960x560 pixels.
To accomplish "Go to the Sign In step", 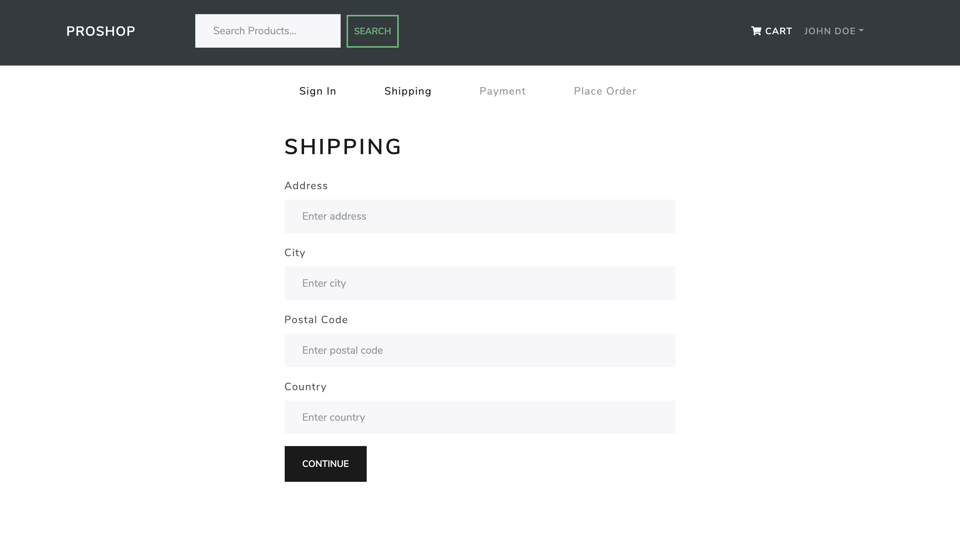I will pos(318,91).
